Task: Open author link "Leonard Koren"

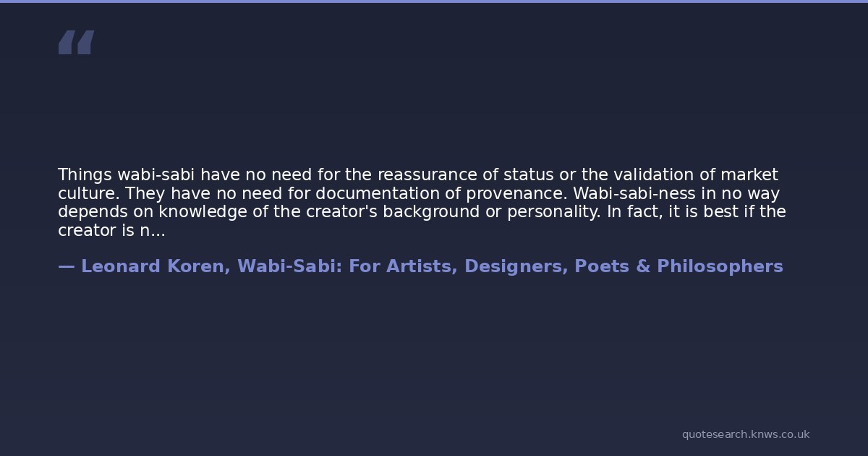Action: coord(156,266)
